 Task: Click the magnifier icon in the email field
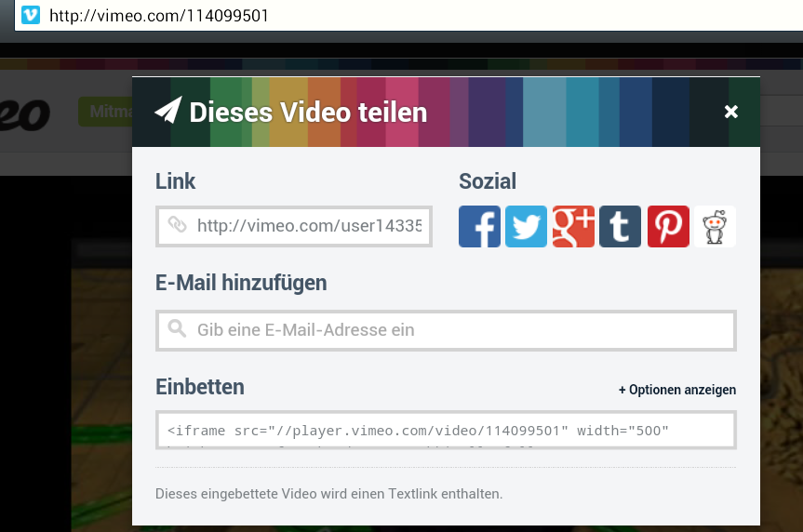point(177,328)
